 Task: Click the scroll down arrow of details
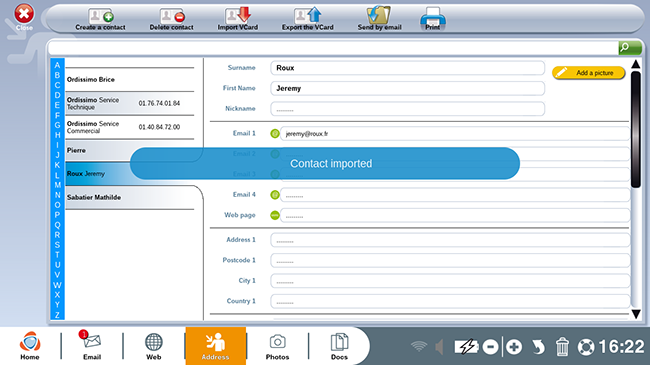point(636,314)
